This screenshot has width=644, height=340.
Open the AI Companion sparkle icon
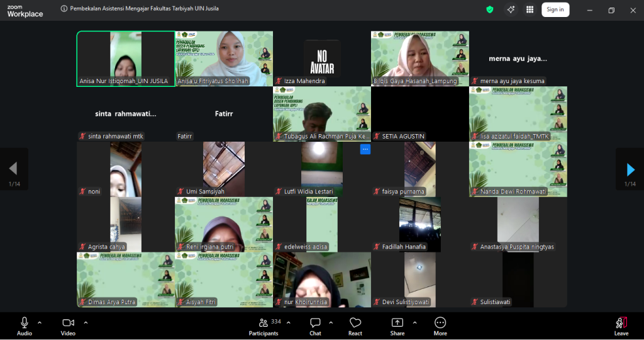pyautogui.click(x=511, y=9)
